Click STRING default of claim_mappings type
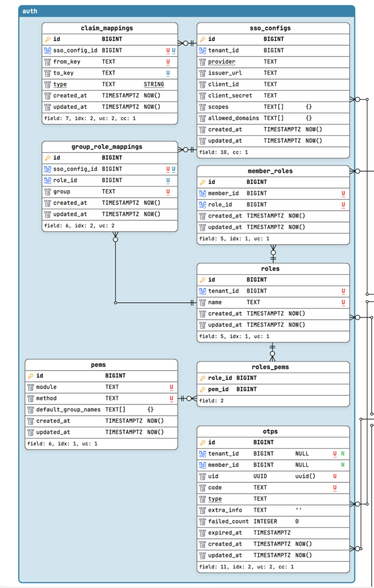The height and width of the screenshot is (588, 374). [154, 84]
